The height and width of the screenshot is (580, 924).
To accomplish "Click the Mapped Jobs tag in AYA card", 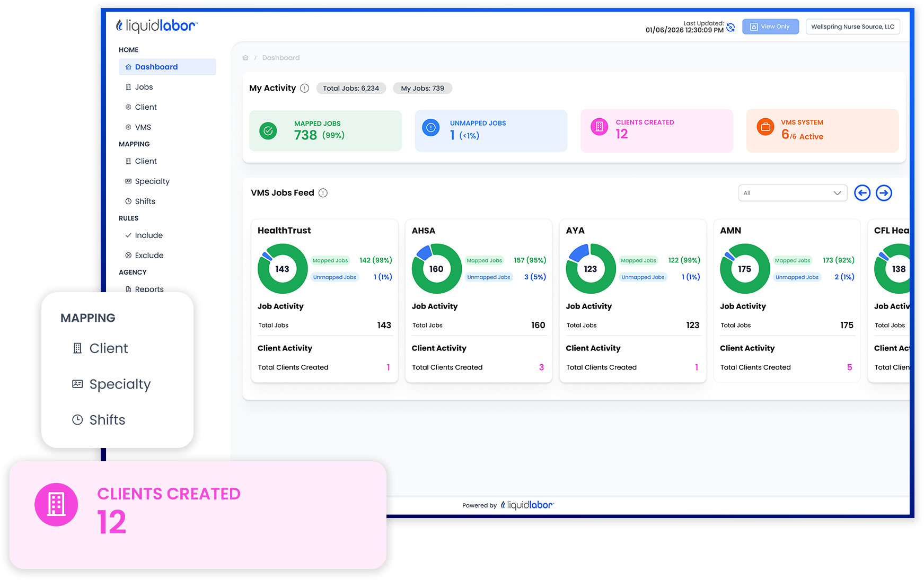I will point(639,260).
